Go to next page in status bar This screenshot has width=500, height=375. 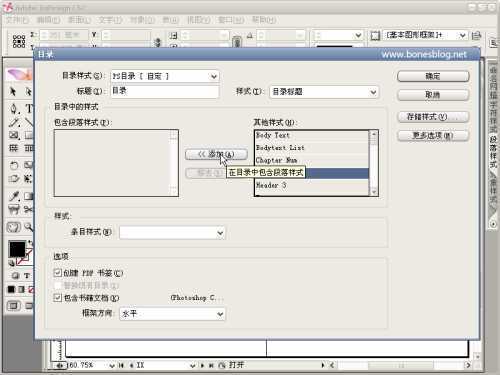tap(202, 365)
